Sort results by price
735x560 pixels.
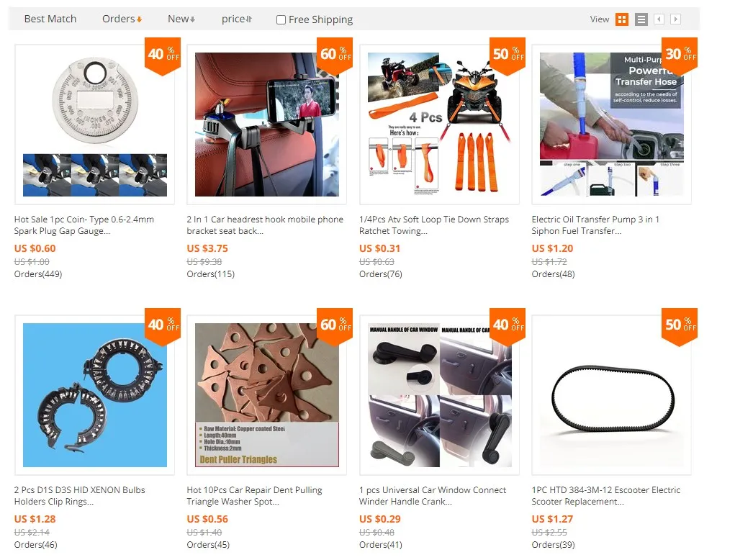pyautogui.click(x=237, y=19)
